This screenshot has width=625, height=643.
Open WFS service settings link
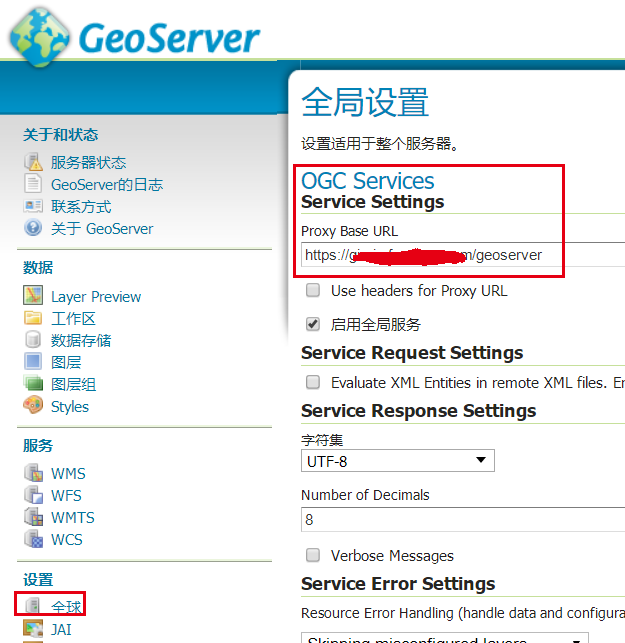click(x=66, y=495)
